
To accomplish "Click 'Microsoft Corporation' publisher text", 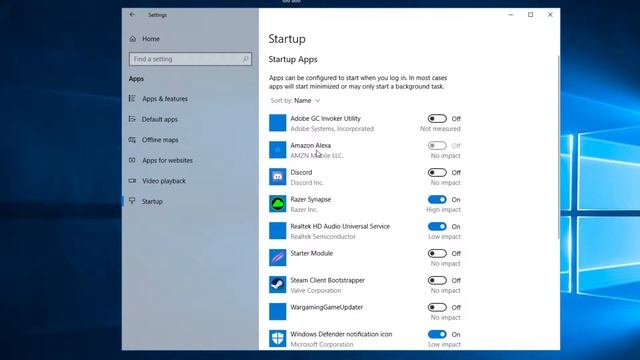I will click(322, 344).
